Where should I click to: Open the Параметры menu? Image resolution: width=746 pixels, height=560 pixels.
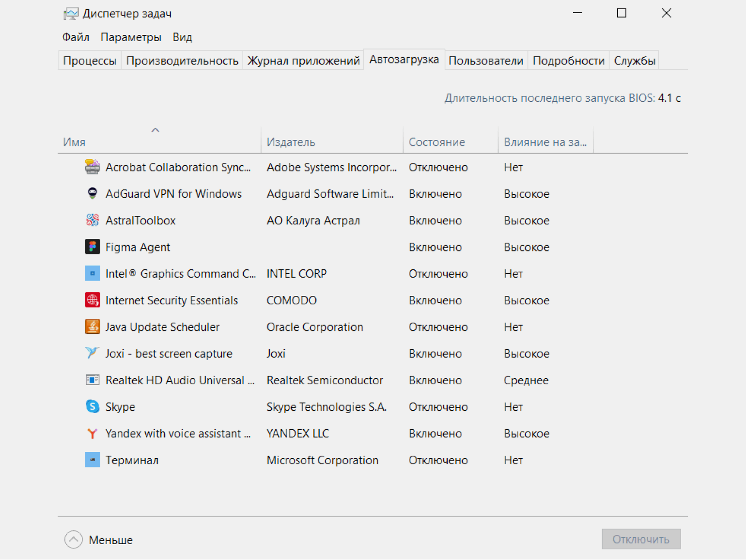pyautogui.click(x=131, y=37)
